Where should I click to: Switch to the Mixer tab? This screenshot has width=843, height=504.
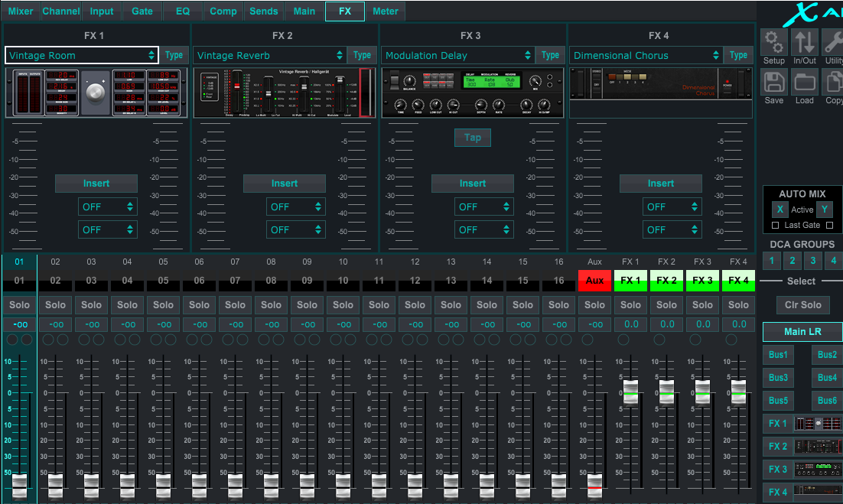point(21,11)
